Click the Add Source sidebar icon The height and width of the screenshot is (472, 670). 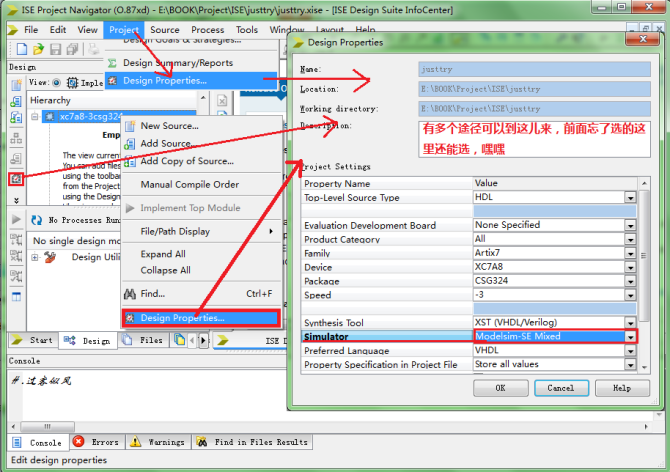click(16, 101)
